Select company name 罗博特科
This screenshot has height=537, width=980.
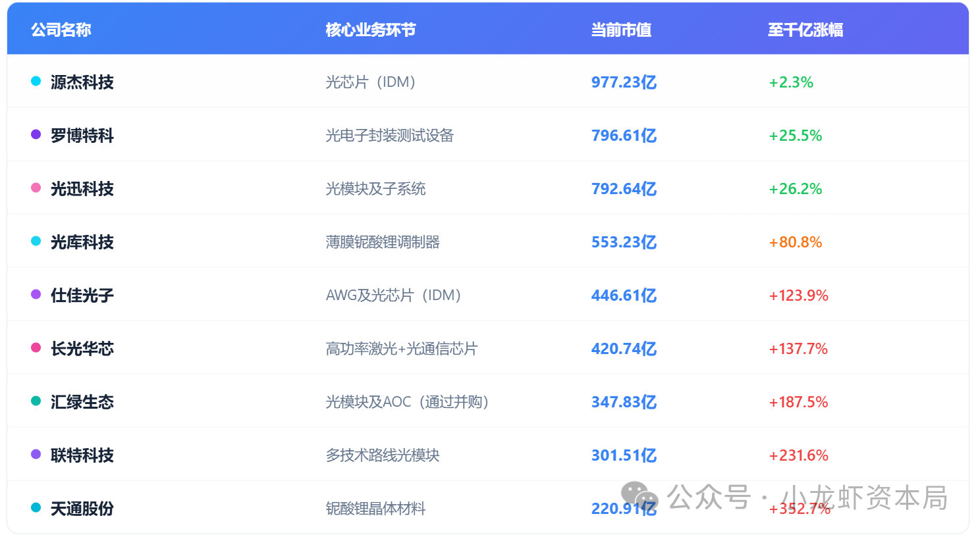point(82,136)
